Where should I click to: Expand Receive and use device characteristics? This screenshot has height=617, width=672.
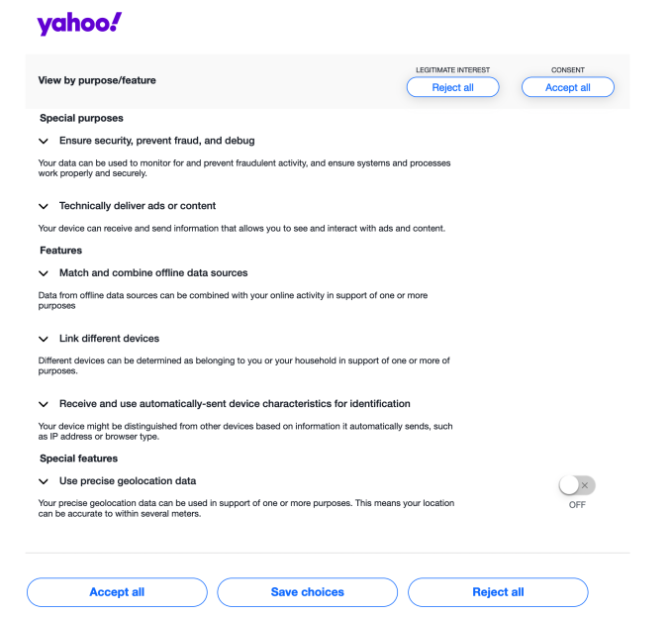tap(44, 405)
